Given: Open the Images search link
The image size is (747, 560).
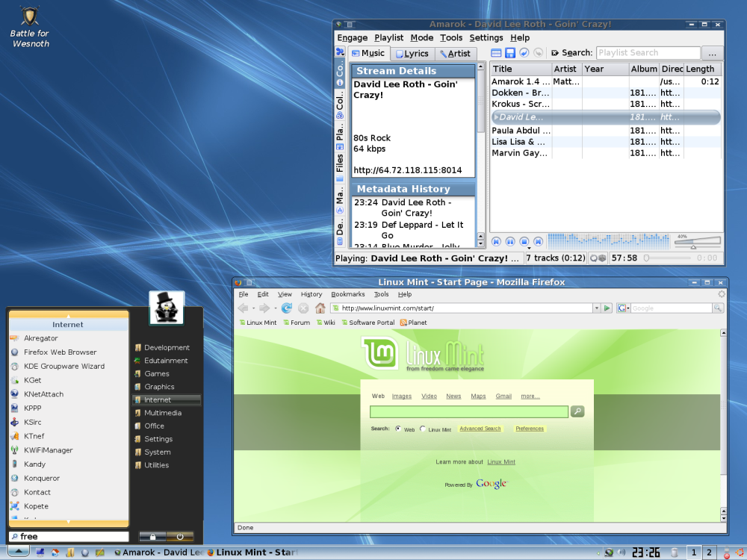Looking at the screenshot, I should coord(402,396).
